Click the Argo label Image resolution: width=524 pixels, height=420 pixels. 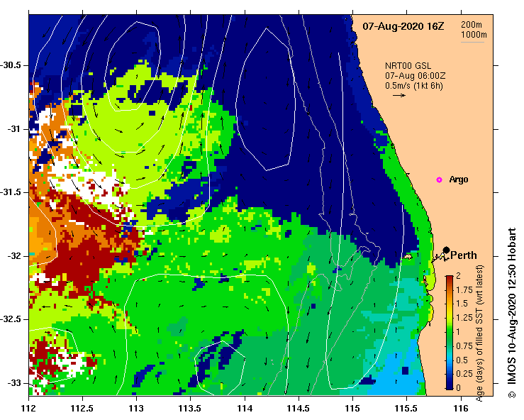pyautogui.click(x=459, y=179)
